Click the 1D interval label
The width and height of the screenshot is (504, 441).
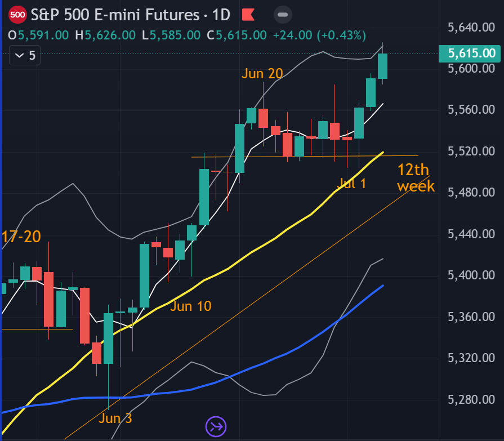[221, 15]
